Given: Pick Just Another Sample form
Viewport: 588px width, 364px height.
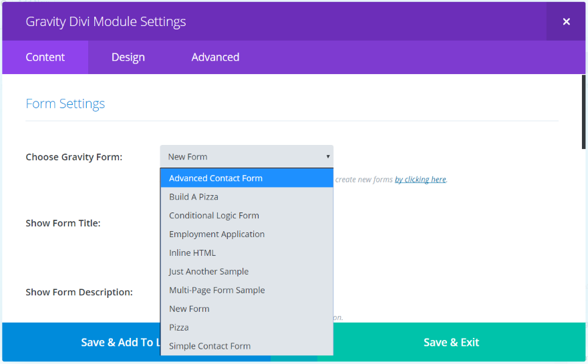Looking at the screenshot, I should [x=208, y=272].
